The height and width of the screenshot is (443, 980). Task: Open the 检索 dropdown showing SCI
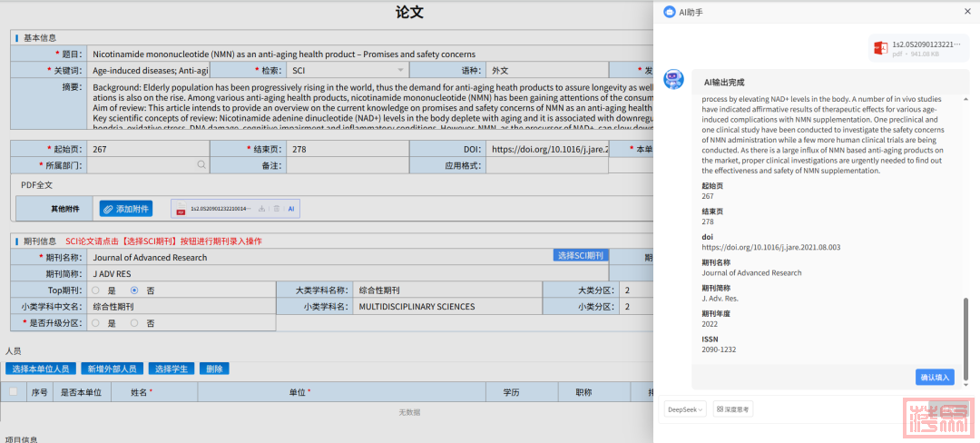347,70
